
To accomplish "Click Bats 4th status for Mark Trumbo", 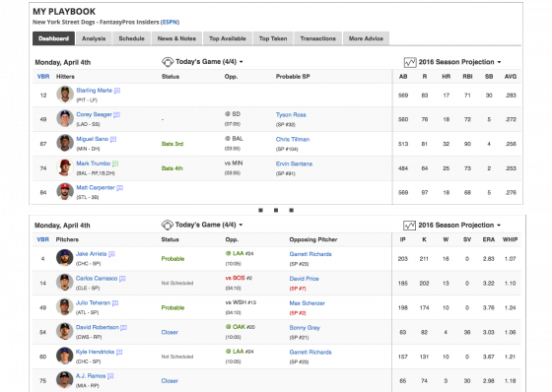I will pyautogui.click(x=172, y=168).
